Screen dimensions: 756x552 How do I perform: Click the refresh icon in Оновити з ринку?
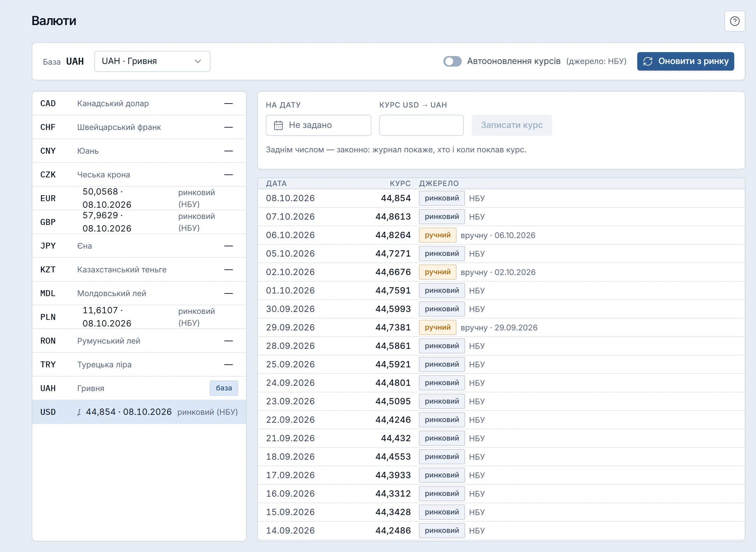pos(647,61)
